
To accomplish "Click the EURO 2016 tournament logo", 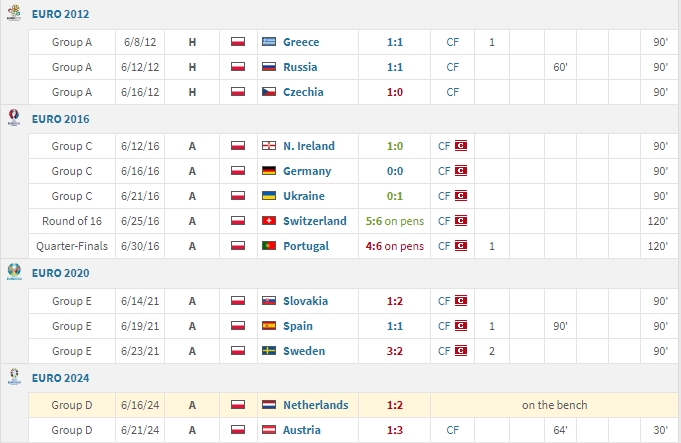I will click(14, 118).
